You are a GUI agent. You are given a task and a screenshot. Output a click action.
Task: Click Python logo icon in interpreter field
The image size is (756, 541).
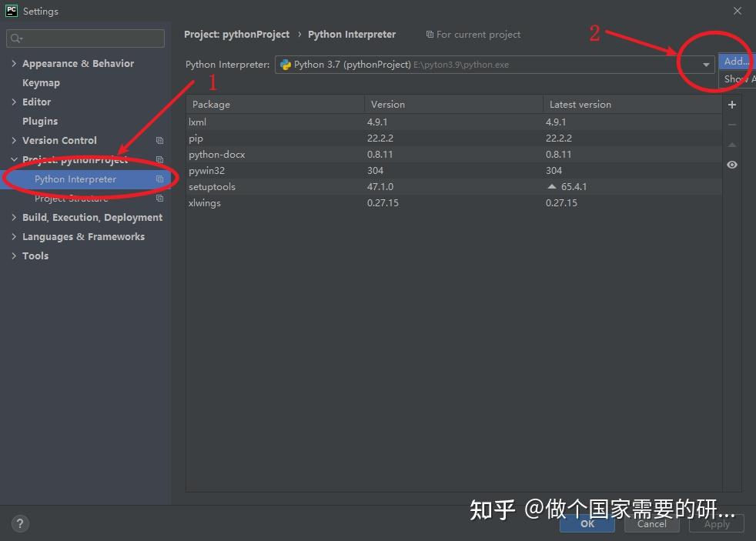click(x=286, y=65)
